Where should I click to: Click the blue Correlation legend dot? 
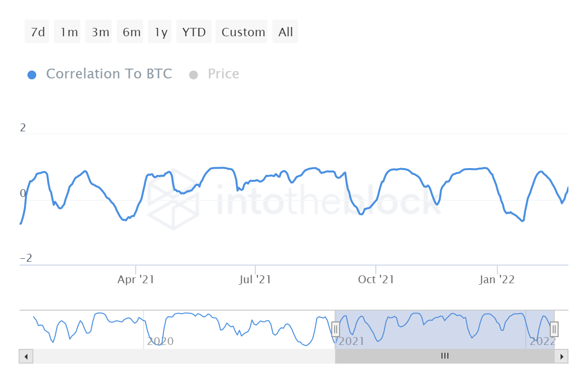click(x=32, y=75)
